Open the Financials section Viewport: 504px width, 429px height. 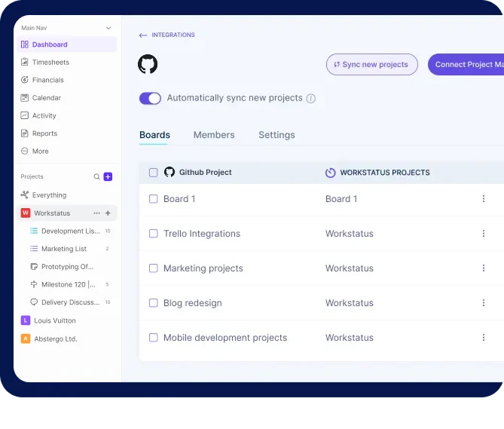pyautogui.click(x=47, y=80)
